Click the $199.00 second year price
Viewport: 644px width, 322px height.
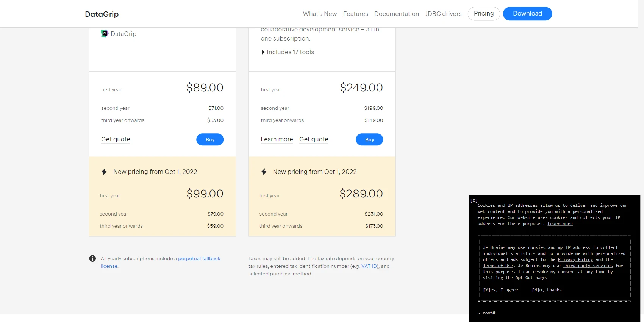[x=374, y=108]
